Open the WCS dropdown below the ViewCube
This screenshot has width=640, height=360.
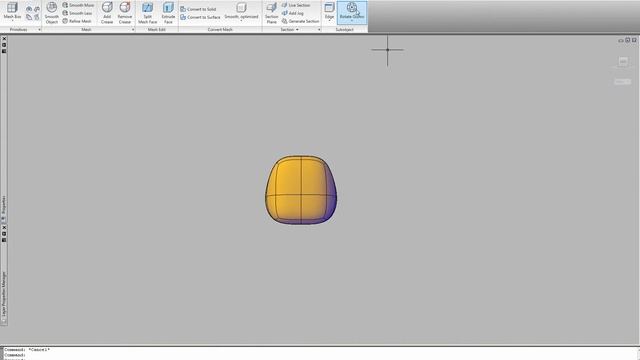click(x=622, y=82)
